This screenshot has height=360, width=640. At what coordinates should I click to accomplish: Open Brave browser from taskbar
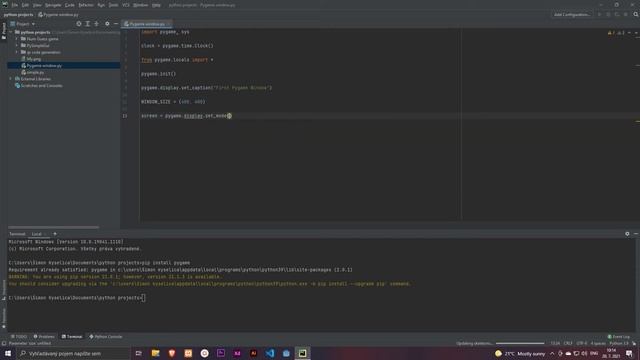(172, 353)
